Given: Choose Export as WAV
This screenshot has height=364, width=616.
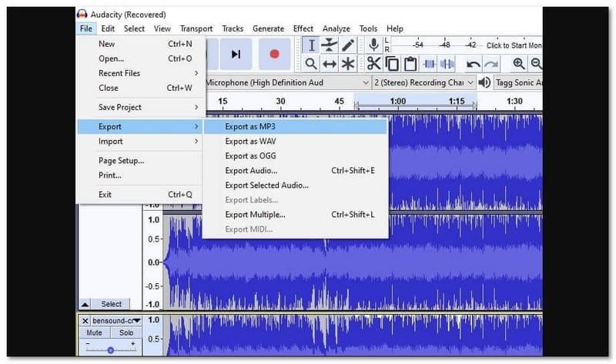Looking at the screenshot, I should point(296,142).
